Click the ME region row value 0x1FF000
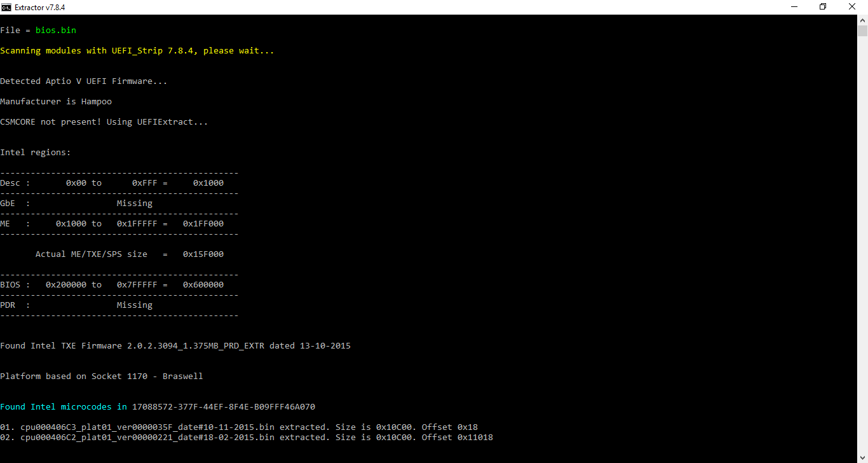 tap(203, 223)
